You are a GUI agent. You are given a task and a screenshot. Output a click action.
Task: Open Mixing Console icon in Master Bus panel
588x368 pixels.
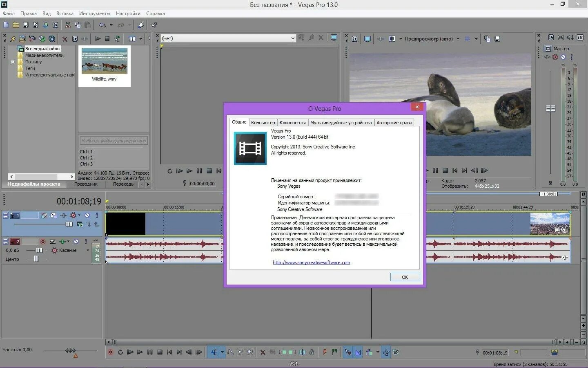(x=580, y=38)
